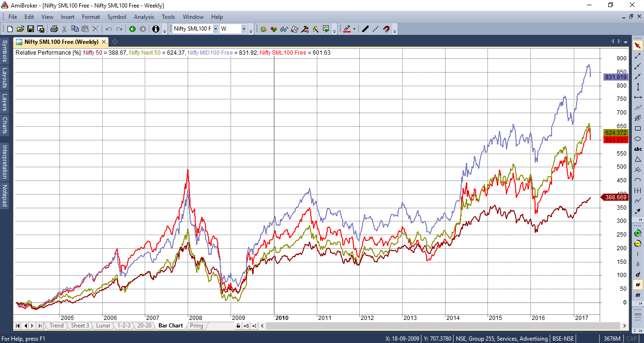Screen dimensions: 644x343
Task: Click the Save All icon
Action: pyautogui.click(x=41, y=29)
